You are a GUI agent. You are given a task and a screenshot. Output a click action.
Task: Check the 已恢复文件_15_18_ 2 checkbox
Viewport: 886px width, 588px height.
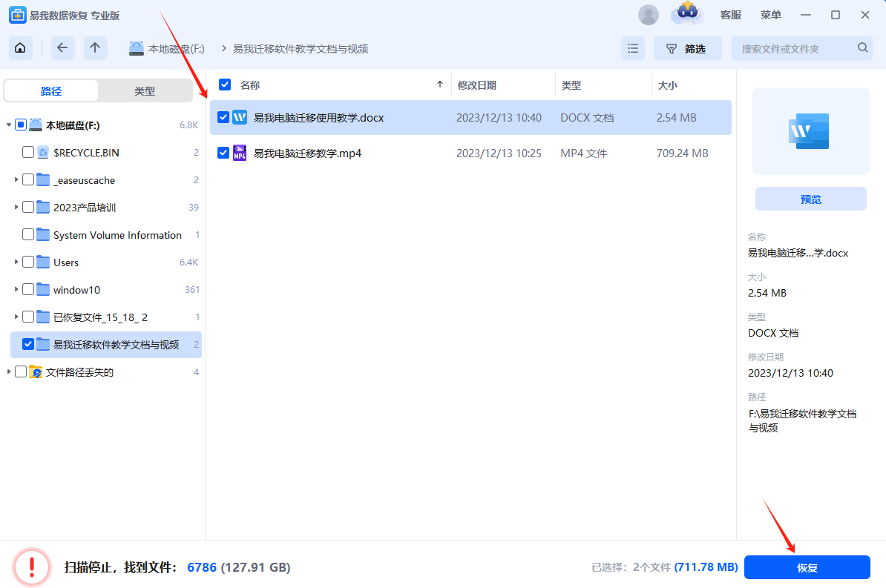(28, 317)
